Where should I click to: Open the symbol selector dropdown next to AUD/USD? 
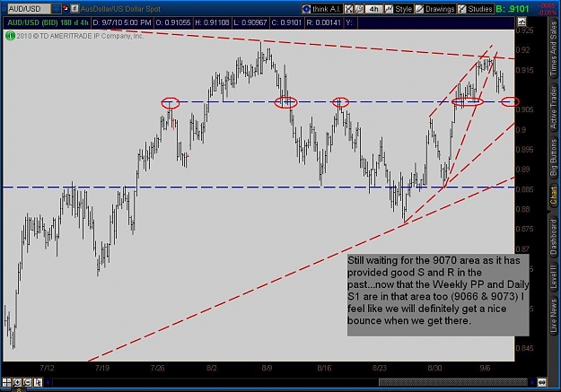coord(57,9)
